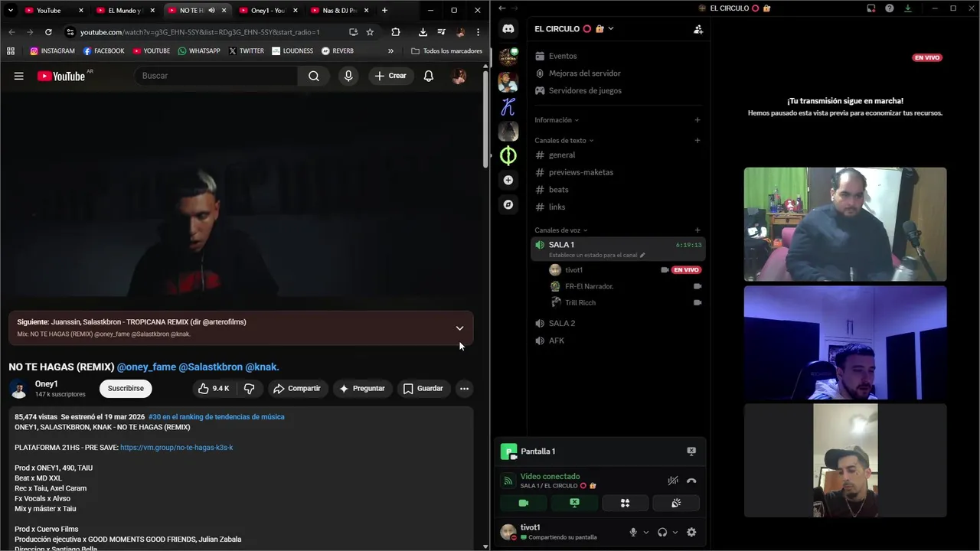This screenshot has height=551, width=980.
Task: Toggle noise suppression icon in voice panel
Action: point(672,481)
